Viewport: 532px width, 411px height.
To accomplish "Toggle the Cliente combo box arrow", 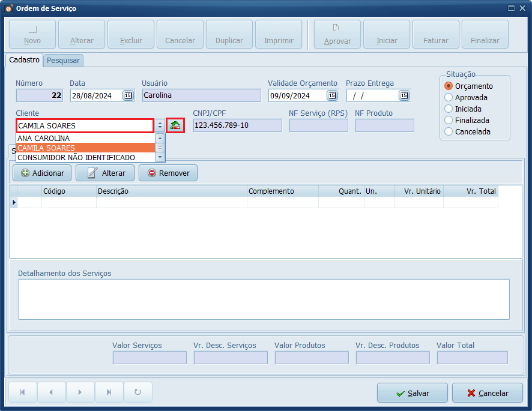I will (x=160, y=126).
